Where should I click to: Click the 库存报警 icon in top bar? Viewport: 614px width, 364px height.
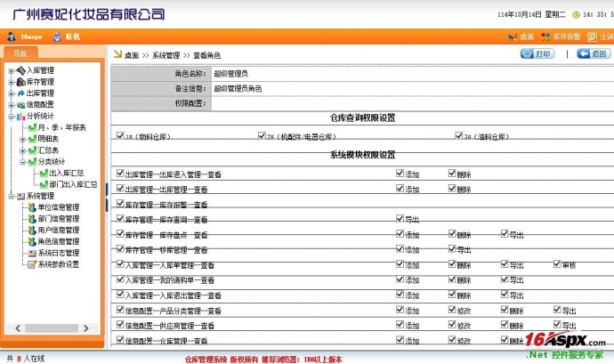pyautogui.click(x=545, y=36)
